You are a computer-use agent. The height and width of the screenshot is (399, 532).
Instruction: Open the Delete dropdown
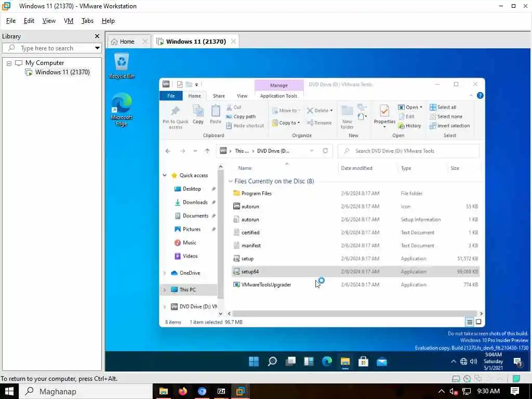(320, 111)
